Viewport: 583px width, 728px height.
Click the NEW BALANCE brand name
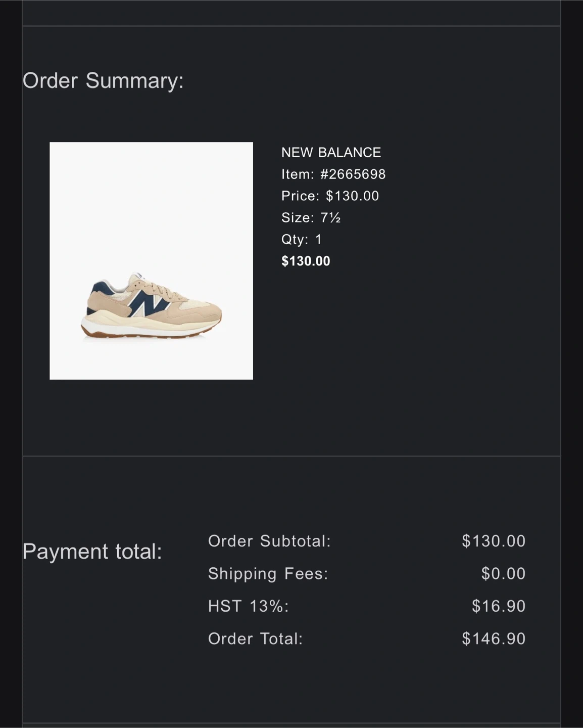[331, 152]
